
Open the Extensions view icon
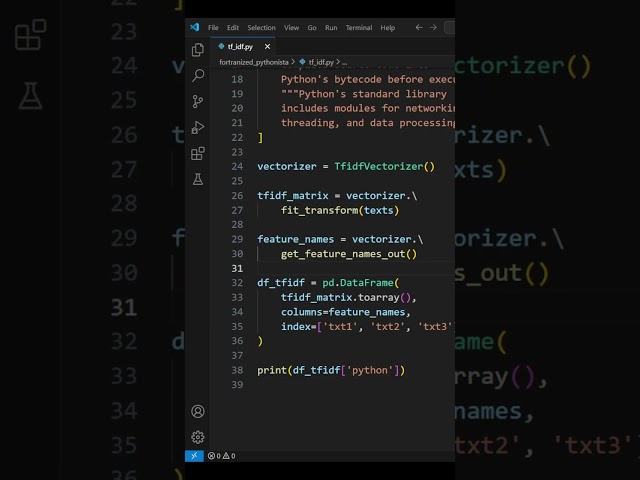(198, 153)
